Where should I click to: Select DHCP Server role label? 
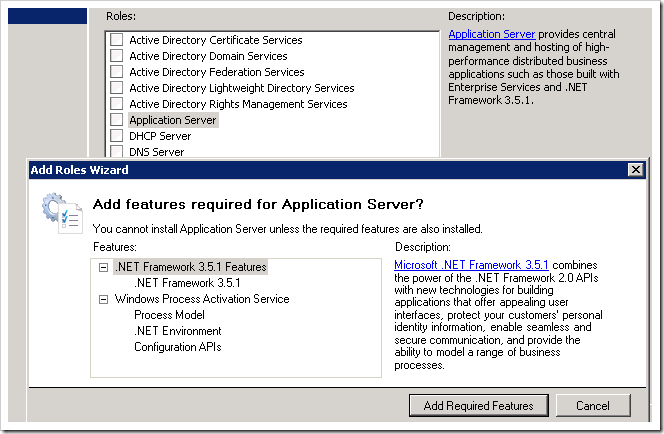160,136
